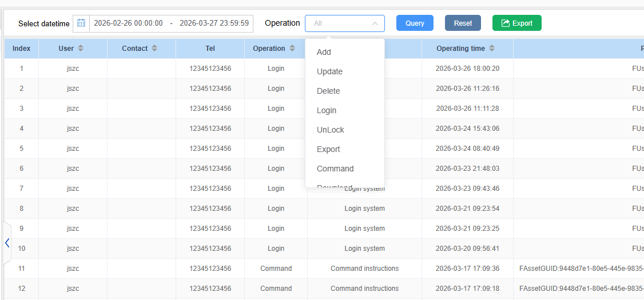Click the calendar icon in datetime picker
The image size is (644, 300).
[x=81, y=23]
